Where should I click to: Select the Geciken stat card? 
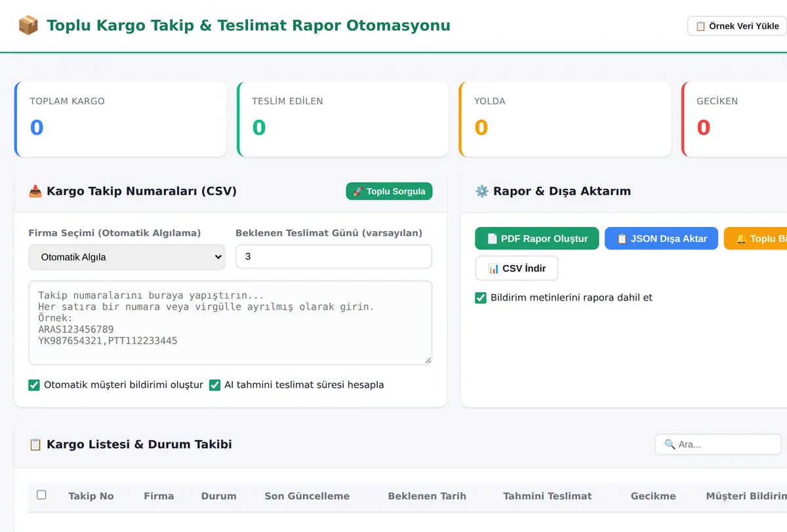pos(735,119)
